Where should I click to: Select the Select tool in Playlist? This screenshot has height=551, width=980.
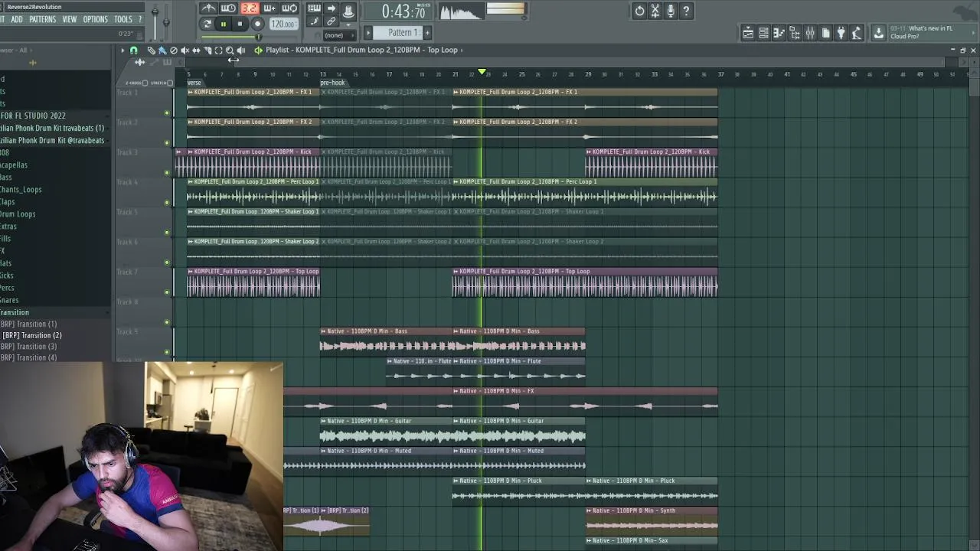pos(218,51)
